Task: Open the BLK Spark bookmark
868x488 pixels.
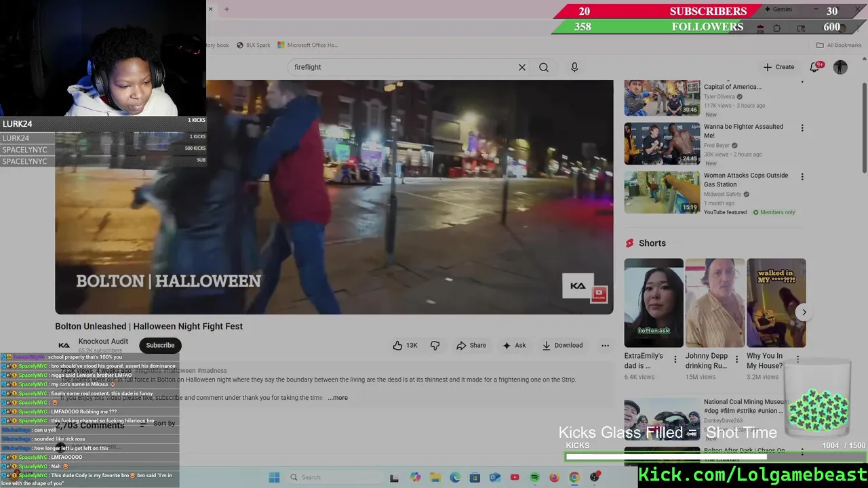Action: (x=254, y=45)
